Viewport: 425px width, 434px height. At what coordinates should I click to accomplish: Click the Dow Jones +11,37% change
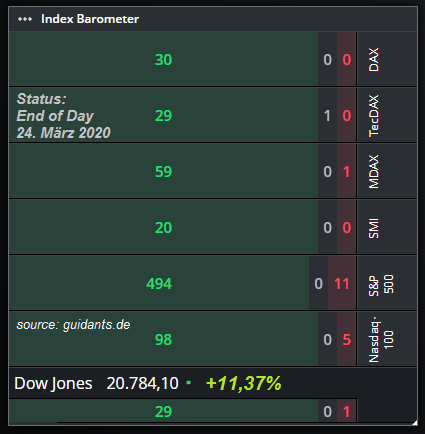point(244,383)
